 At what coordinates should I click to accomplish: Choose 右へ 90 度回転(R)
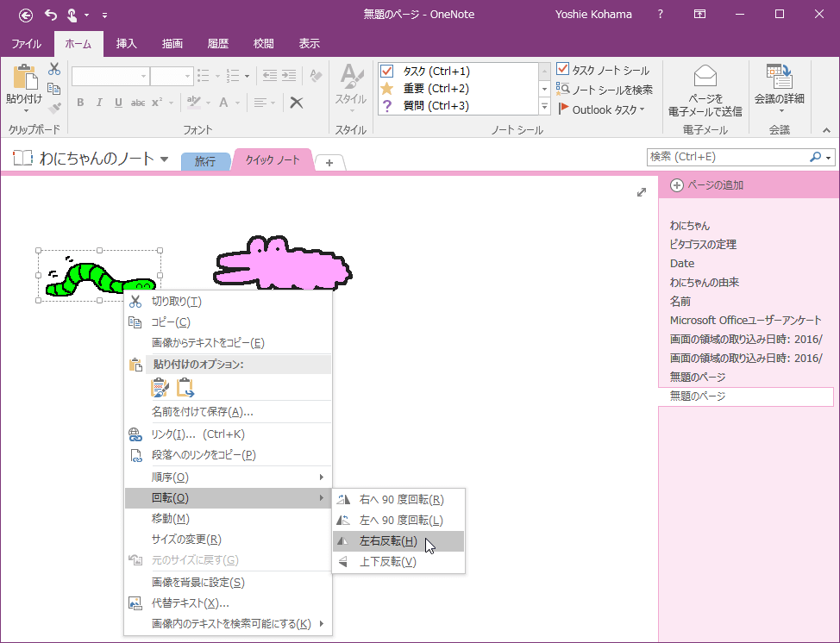398,500
